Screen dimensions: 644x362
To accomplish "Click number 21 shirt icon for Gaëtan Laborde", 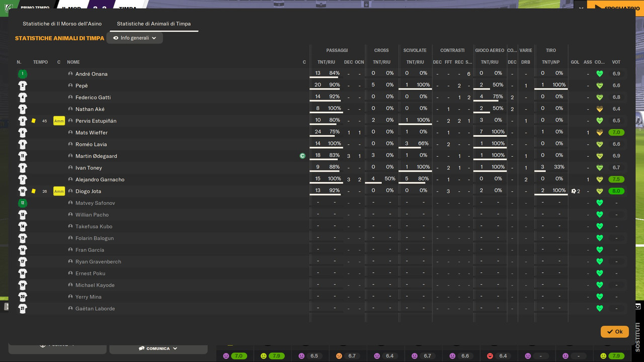I will pos(23,309).
